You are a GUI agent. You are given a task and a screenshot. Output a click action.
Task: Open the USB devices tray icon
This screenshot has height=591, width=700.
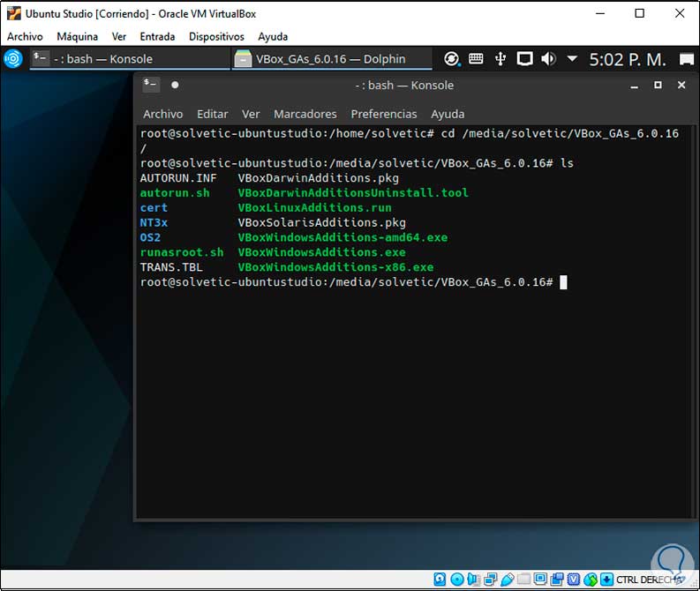(x=501, y=59)
